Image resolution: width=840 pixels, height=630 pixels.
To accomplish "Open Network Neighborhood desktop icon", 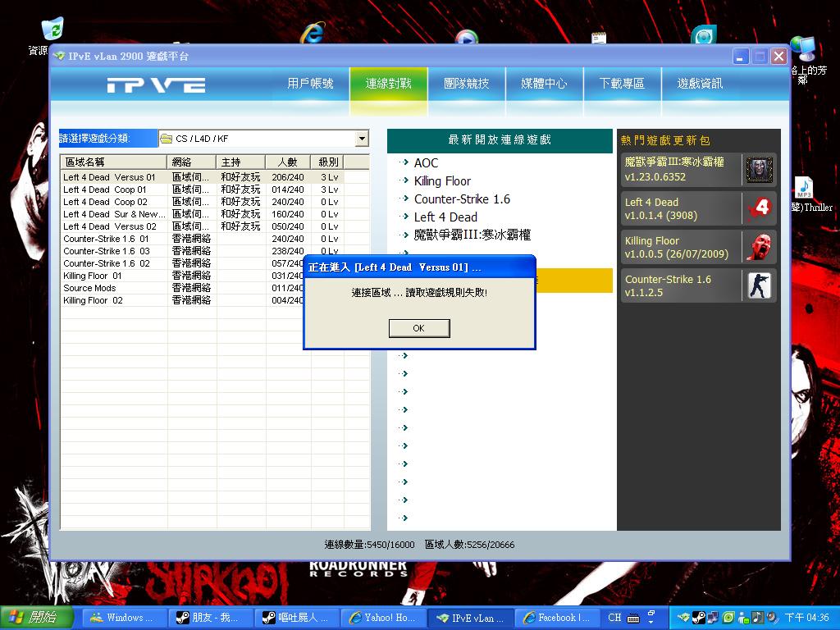I will (x=801, y=49).
